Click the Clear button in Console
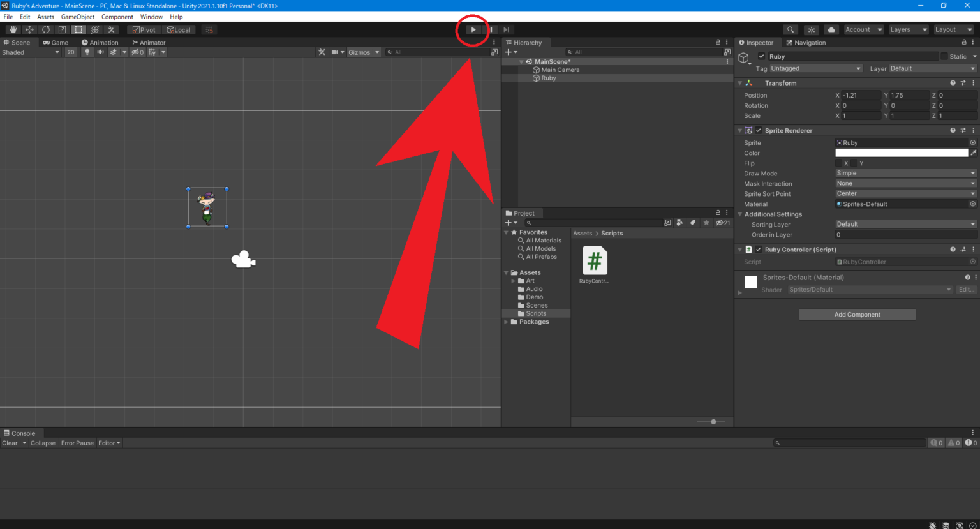Image resolution: width=980 pixels, height=529 pixels. pos(10,443)
